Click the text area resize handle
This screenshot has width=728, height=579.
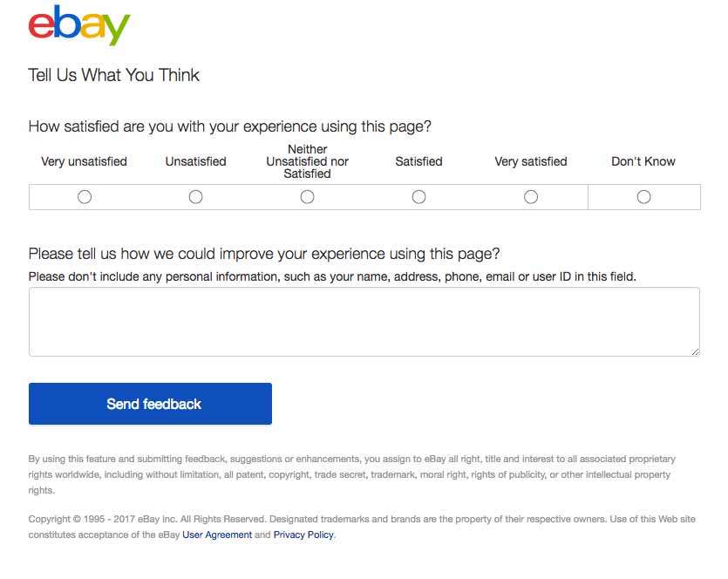[695, 352]
